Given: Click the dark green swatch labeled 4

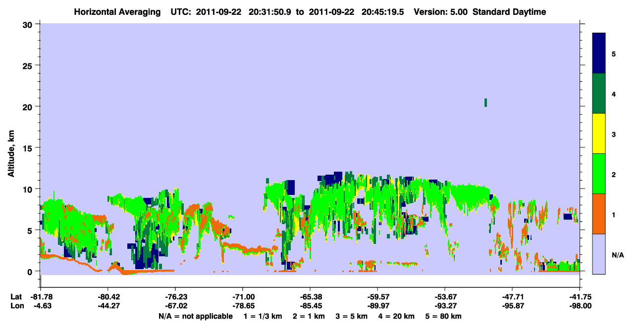Looking at the screenshot, I should tap(599, 94).
